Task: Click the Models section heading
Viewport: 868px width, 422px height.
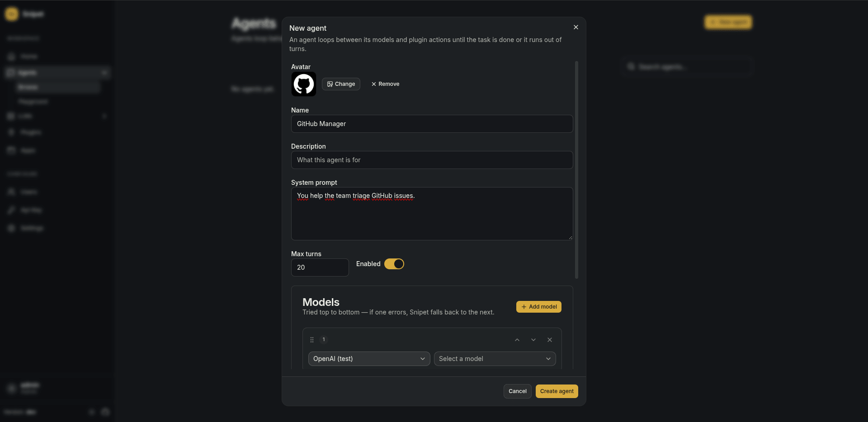Action: [x=321, y=302]
